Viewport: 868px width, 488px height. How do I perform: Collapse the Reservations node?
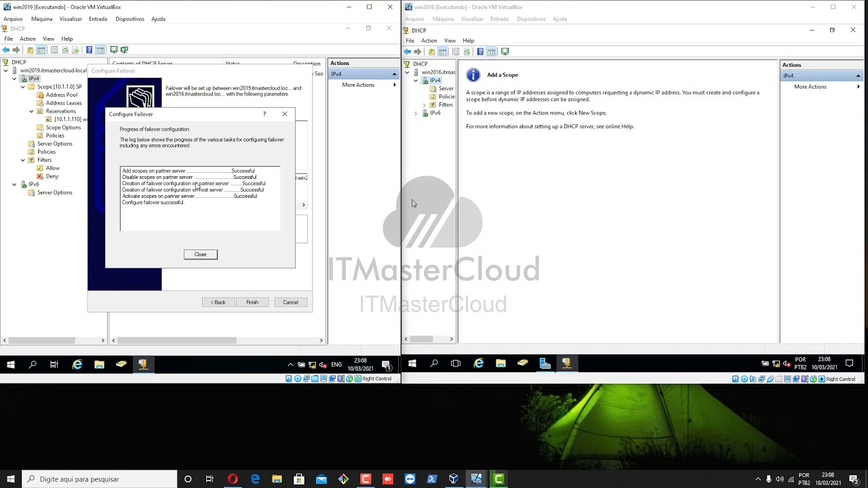pos(31,111)
